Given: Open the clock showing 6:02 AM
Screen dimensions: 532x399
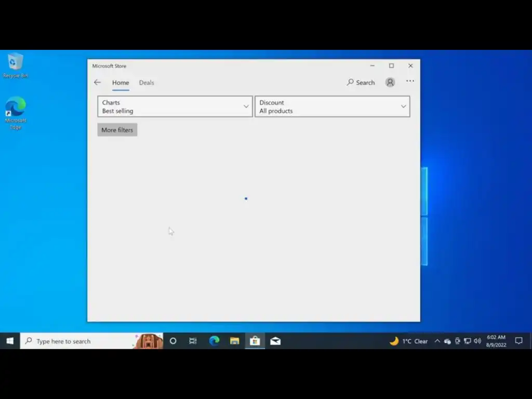Looking at the screenshot, I should click(x=496, y=341).
